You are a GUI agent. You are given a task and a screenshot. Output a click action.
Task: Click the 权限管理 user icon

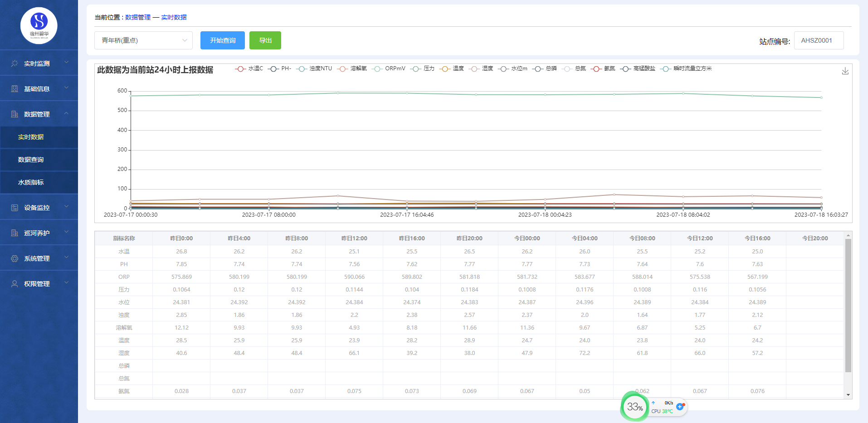(x=15, y=284)
